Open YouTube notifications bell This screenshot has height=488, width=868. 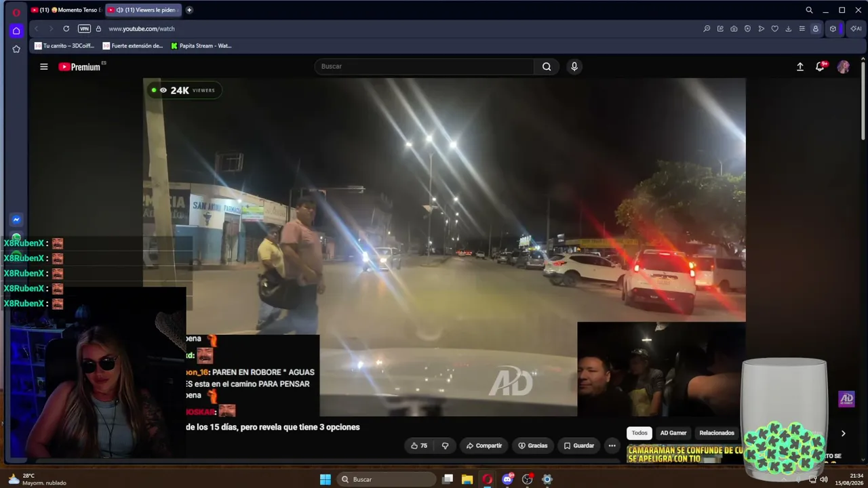pyautogui.click(x=821, y=66)
